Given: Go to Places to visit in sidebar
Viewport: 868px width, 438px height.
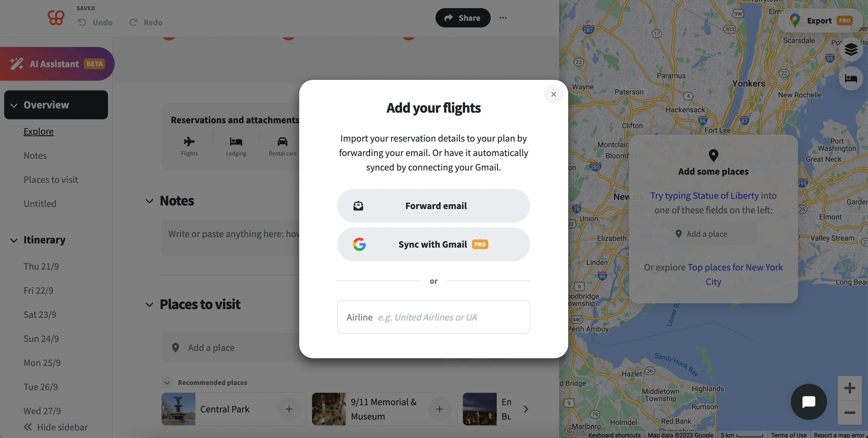Looking at the screenshot, I should pyautogui.click(x=51, y=180).
